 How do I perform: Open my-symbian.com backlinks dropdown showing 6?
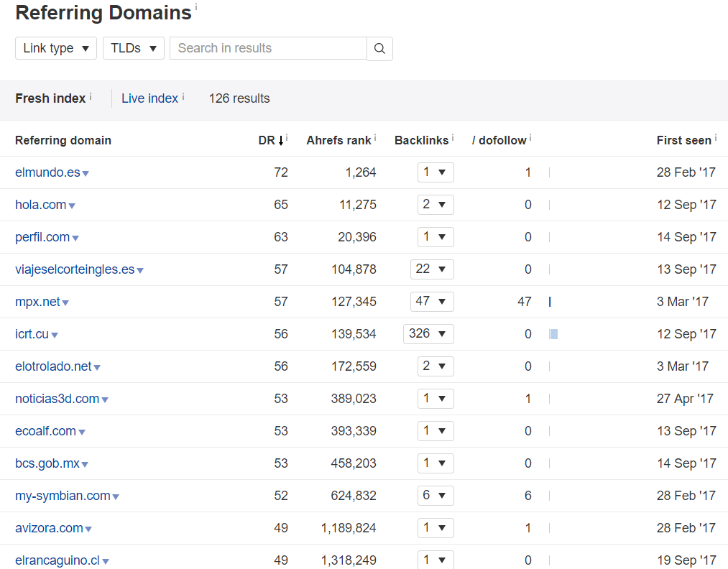click(436, 496)
